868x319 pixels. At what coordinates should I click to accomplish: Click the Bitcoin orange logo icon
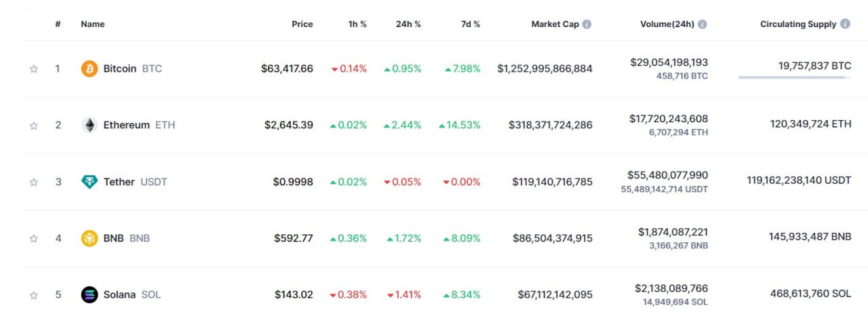[x=90, y=69]
